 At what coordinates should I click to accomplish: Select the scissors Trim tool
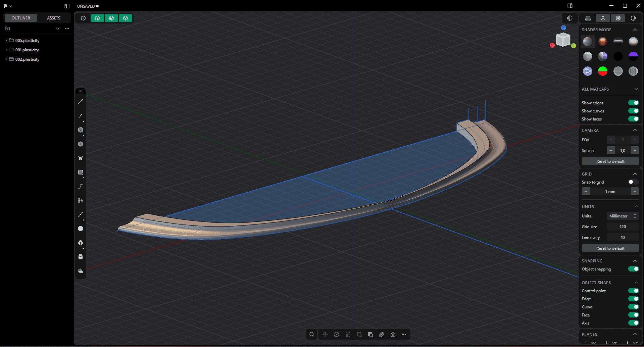(81, 200)
